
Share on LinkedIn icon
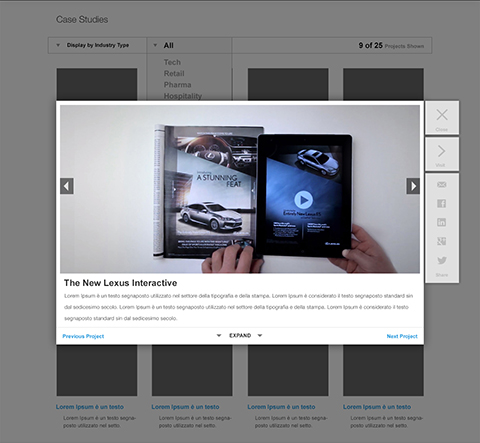[442, 222]
